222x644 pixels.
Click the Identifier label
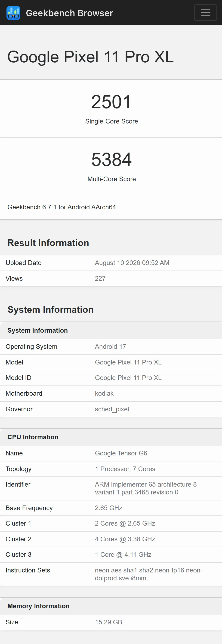[x=18, y=485]
